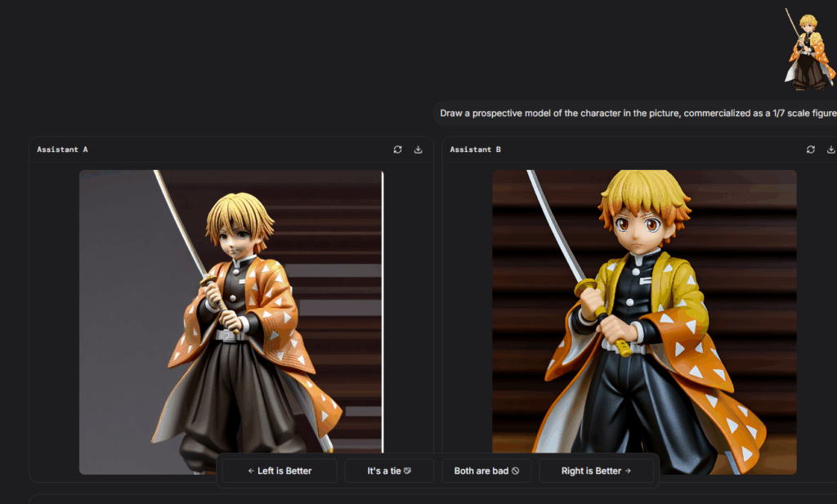This screenshot has height=504, width=837.
Task: Regenerate Assistant B's image
Action: coord(810,149)
